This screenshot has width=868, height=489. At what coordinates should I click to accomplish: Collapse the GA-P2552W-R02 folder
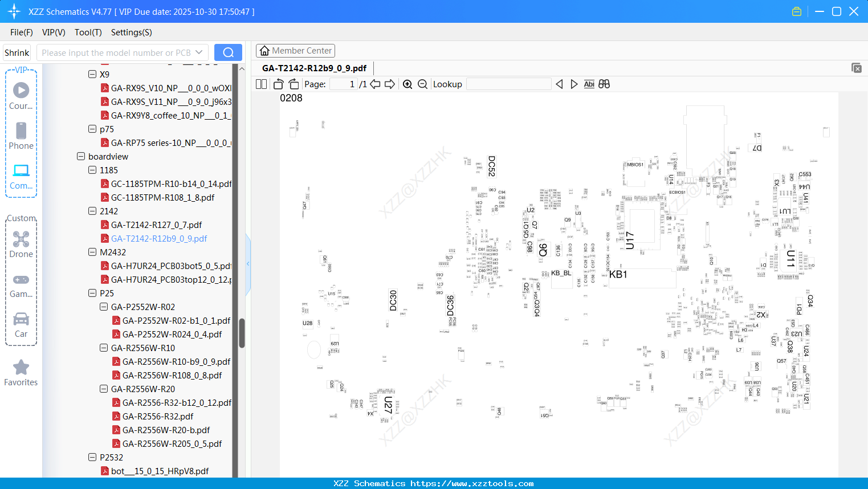point(104,307)
